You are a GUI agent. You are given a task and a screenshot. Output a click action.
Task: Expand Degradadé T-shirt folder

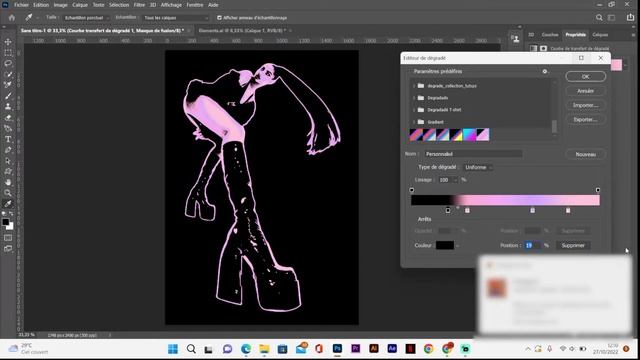pos(414,110)
